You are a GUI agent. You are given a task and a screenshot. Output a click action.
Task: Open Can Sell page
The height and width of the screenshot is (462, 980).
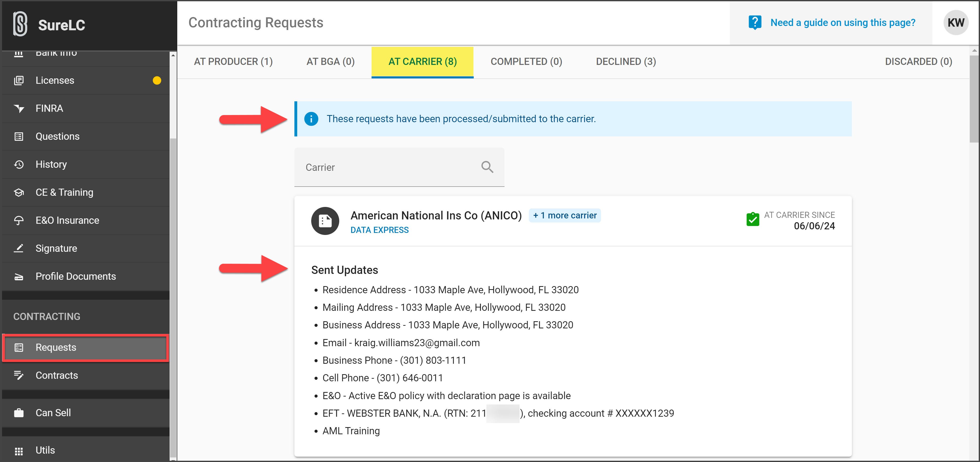coord(86,413)
